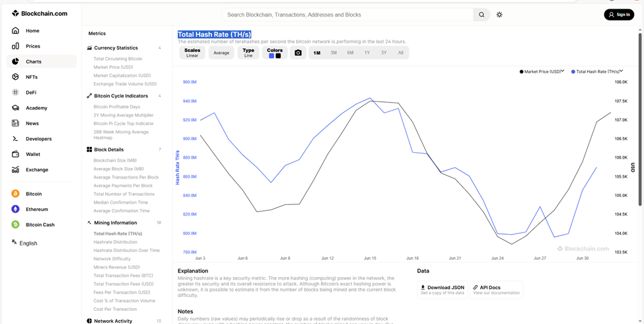This screenshot has height=324, width=644.
Task: Open Exchange Trade Volume (USD) metric
Action: click(125, 84)
